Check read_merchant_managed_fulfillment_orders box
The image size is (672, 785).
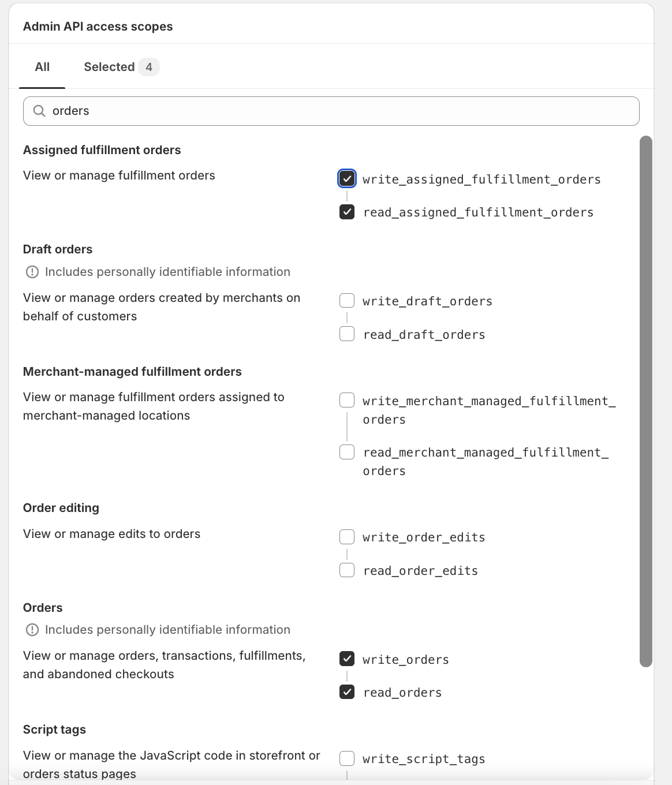(x=347, y=452)
